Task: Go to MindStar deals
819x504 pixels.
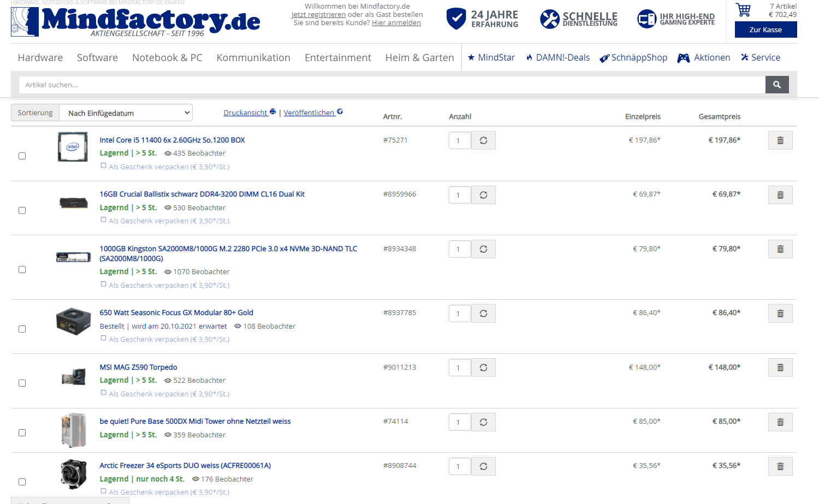Action: 491,57
